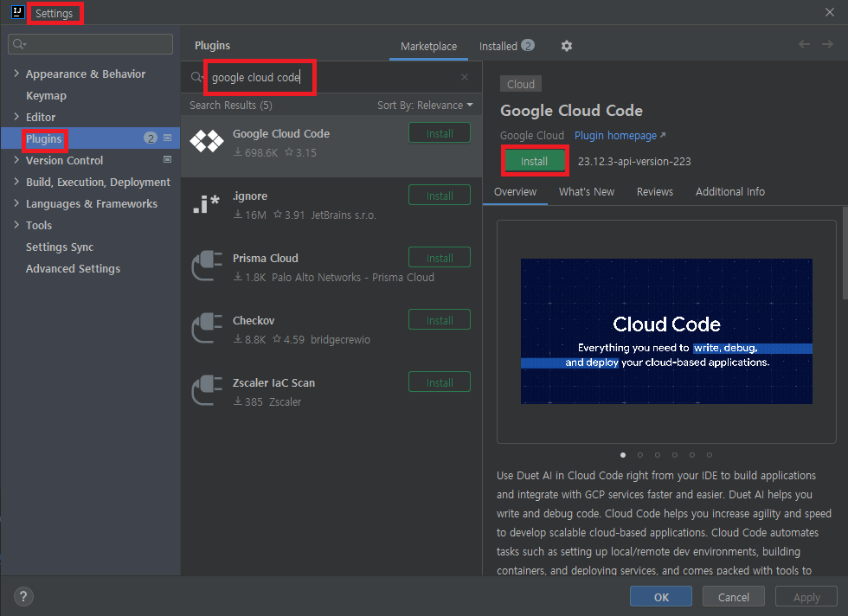This screenshot has width=848, height=616.
Task: Switch to the Marketplace tab
Action: pyautogui.click(x=428, y=47)
